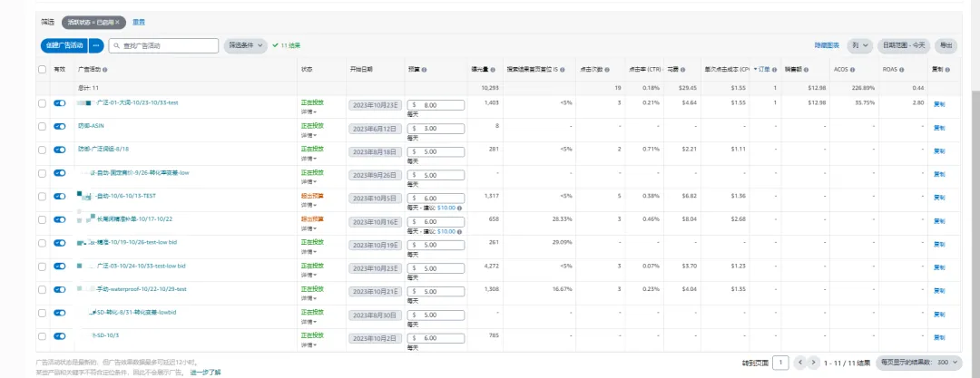Image resolution: width=980 pixels, height=378 pixels.
Task: Click the 开始日期 column header
Action: click(360, 70)
